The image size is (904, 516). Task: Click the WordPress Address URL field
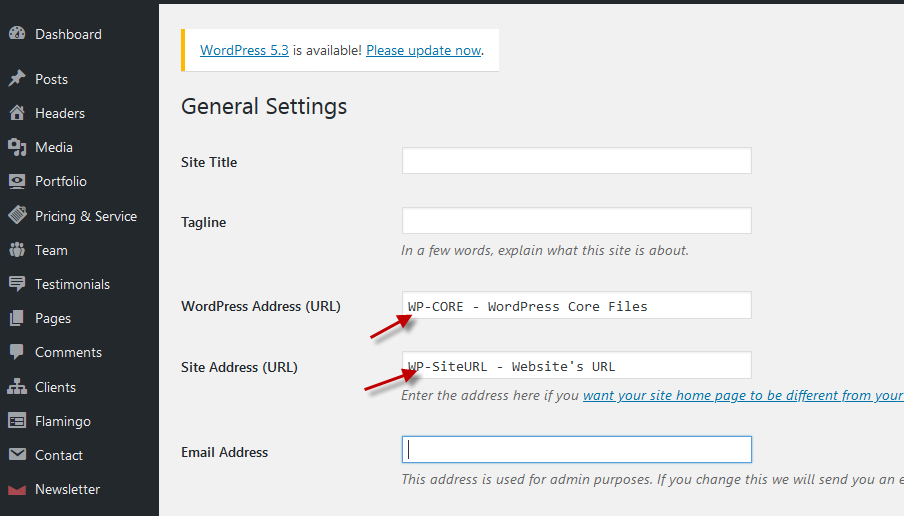coord(577,305)
